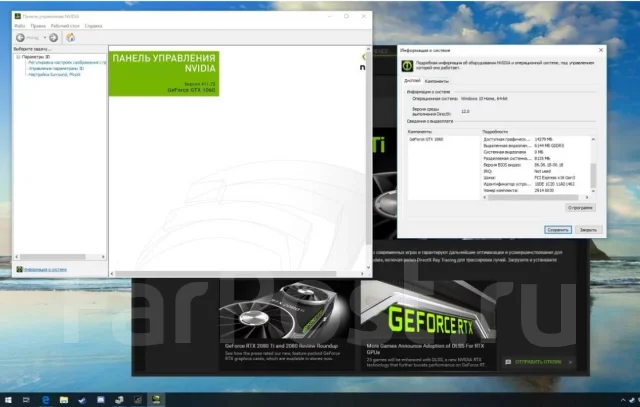This screenshot has width=640, height=407.
Task: Click the Сохранить button
Action: click(558, 230)
